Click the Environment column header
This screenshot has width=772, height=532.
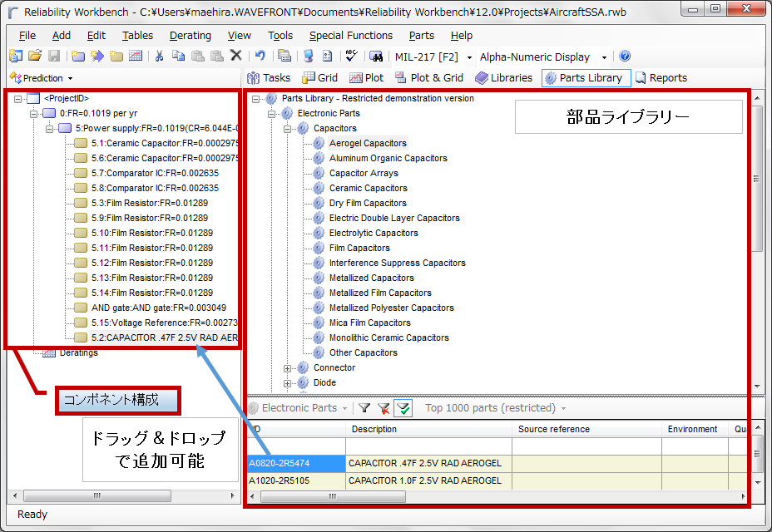[695, 429]
